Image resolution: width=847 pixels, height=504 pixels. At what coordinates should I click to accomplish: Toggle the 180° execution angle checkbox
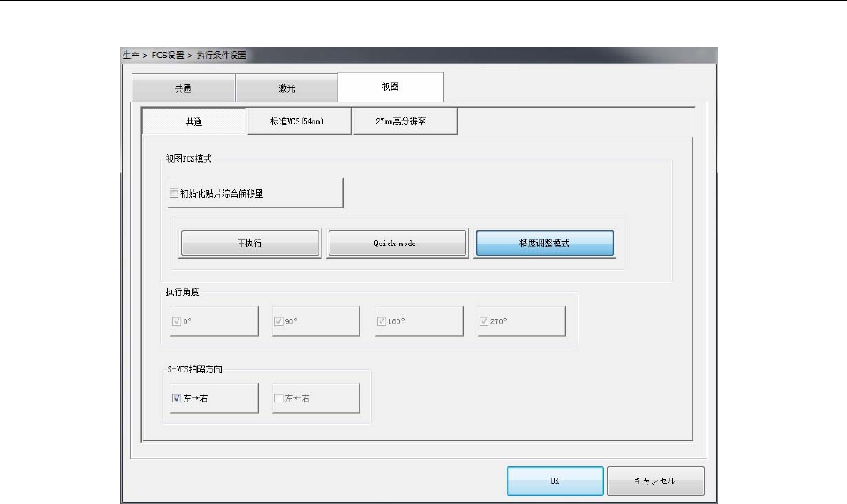(382, 321)
